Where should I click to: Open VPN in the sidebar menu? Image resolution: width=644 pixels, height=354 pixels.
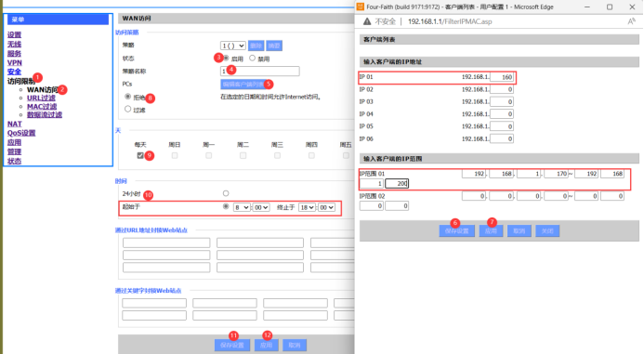(15, 62)
